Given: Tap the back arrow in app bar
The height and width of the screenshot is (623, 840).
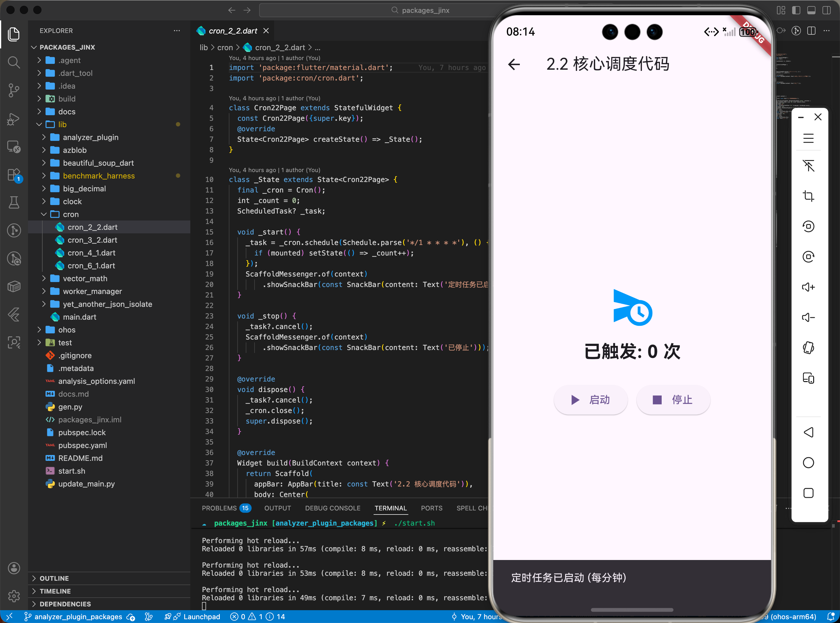Looking at the screenshot, I should pos(514,64).
